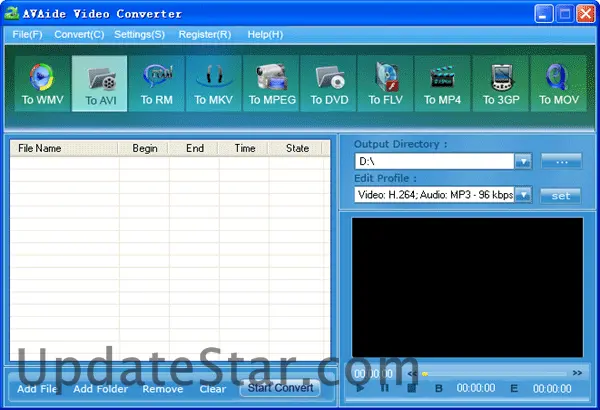
Task: Open the Help(H) menu
Action: (x=265, y=34)
